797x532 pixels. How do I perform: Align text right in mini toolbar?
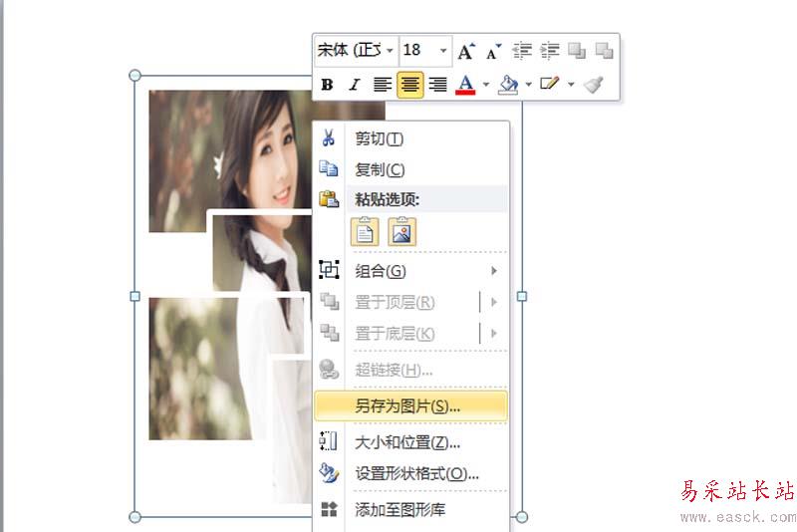[437, 85]
